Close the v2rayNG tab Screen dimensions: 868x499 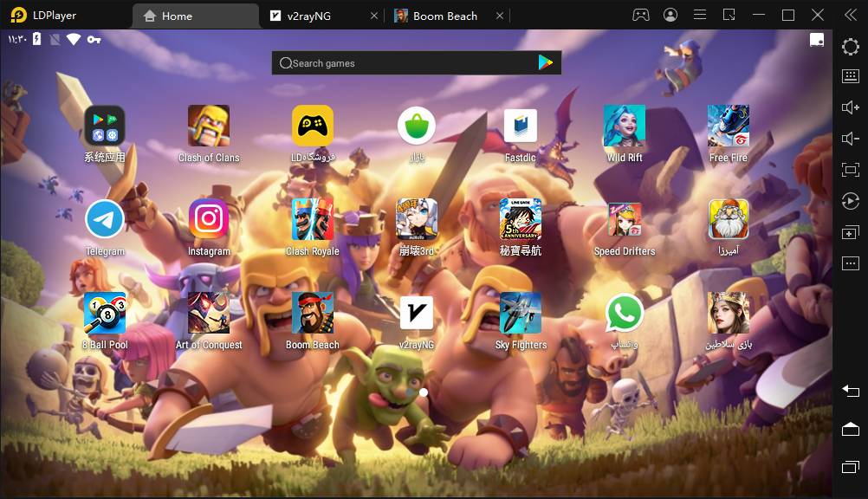[374, 16]
